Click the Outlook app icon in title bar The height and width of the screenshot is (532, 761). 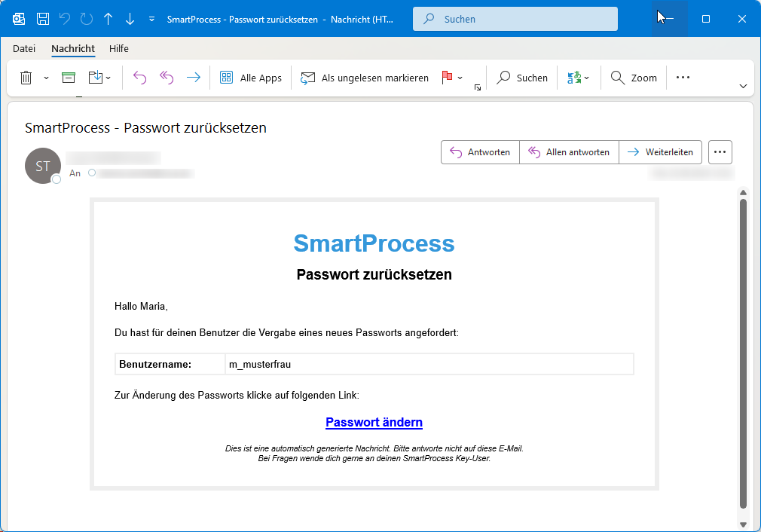(x=19, y=19)
